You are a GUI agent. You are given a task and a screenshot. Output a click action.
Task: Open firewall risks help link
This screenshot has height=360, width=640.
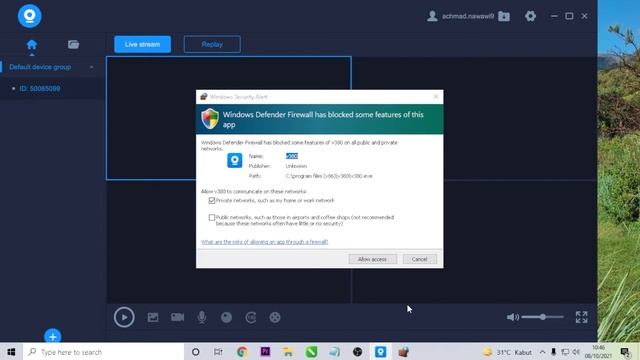(264, 242)
